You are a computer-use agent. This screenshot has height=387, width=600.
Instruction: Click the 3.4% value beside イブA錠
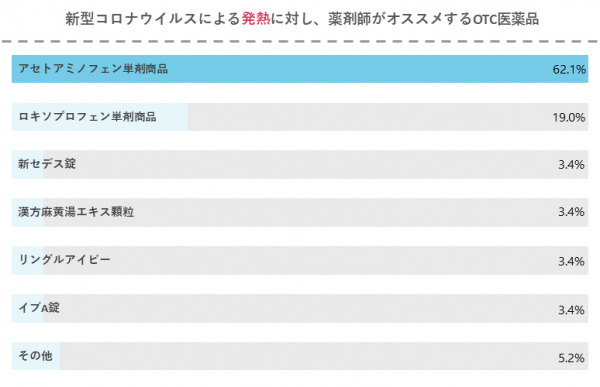[x=571, y=310]
